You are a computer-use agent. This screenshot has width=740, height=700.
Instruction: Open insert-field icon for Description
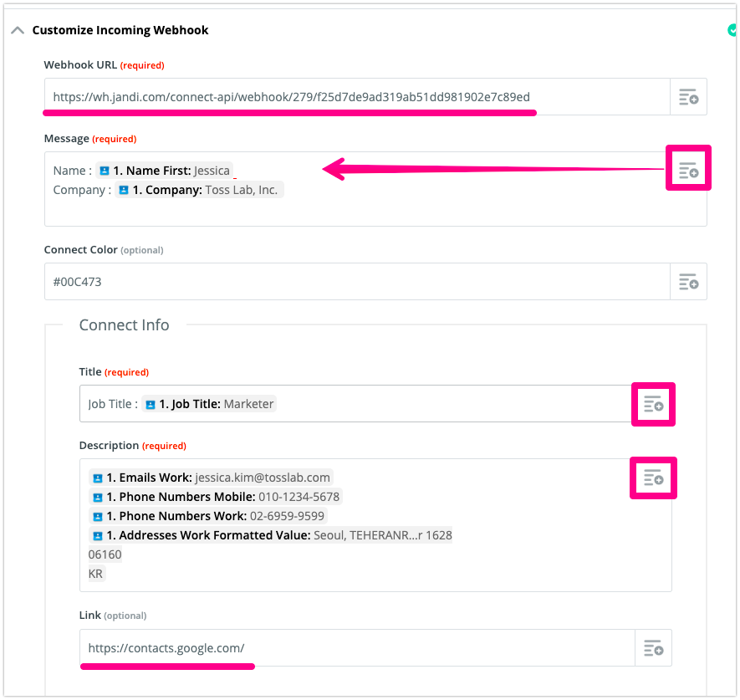click(x=654, y=478)
